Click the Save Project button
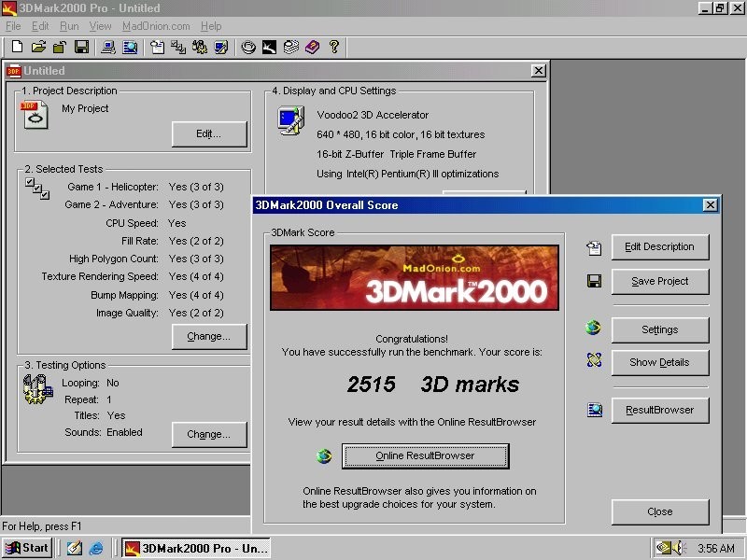This screenshot has width=747, height=560. [659, 281]
